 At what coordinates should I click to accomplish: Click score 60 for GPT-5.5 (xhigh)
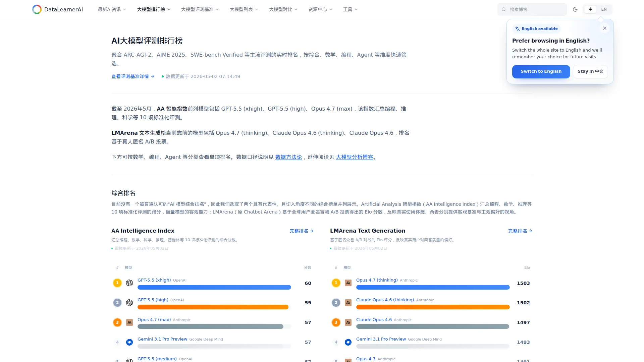pyautogui.click(x=308, y=283)
